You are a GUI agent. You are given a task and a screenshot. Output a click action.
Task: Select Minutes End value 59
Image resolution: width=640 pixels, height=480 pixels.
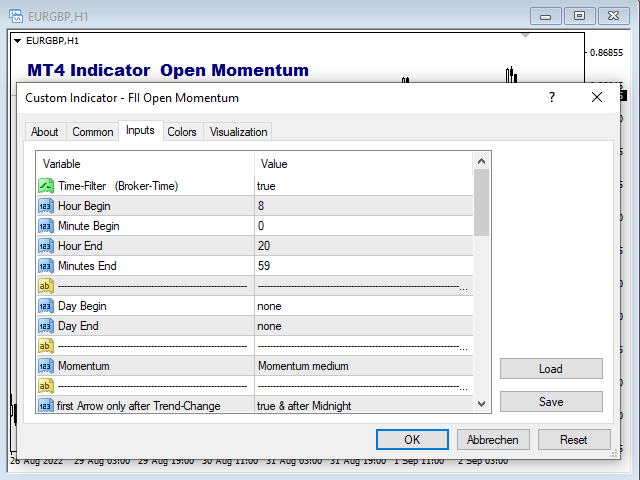tap(264, 266)
